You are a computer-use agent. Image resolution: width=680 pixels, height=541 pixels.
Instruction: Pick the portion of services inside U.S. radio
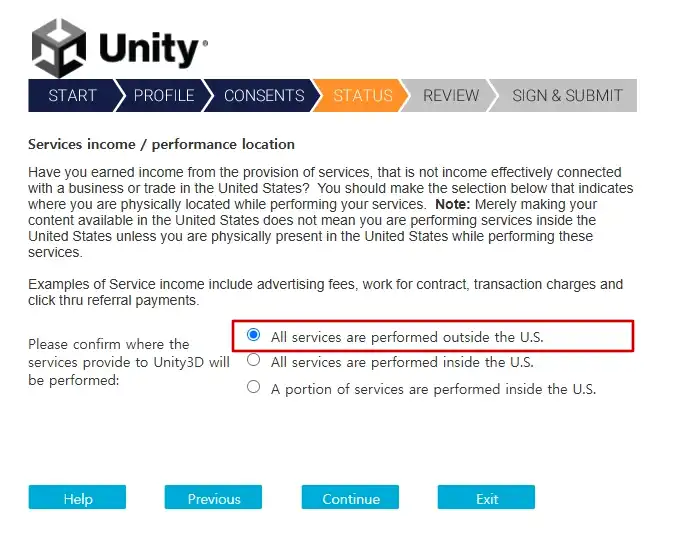(254, 387)
